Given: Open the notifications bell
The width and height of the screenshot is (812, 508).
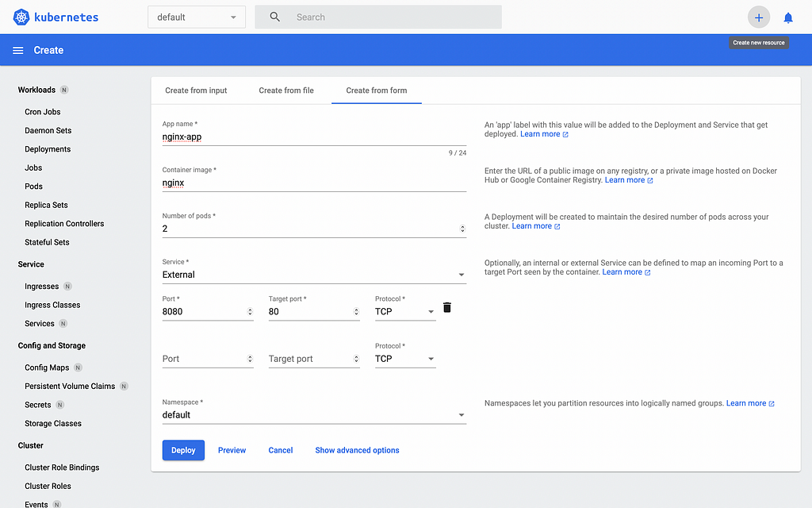Looking at the screenshot, I should coord(788,18).
